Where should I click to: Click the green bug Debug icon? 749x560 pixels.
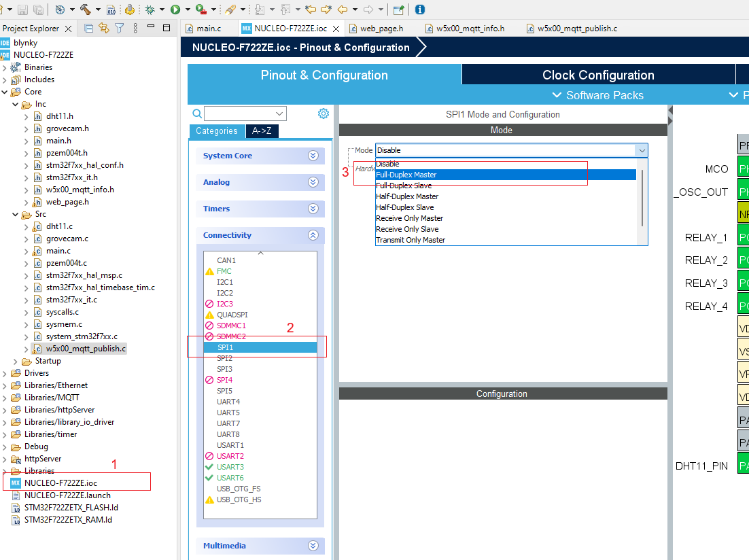coord(150,10)
